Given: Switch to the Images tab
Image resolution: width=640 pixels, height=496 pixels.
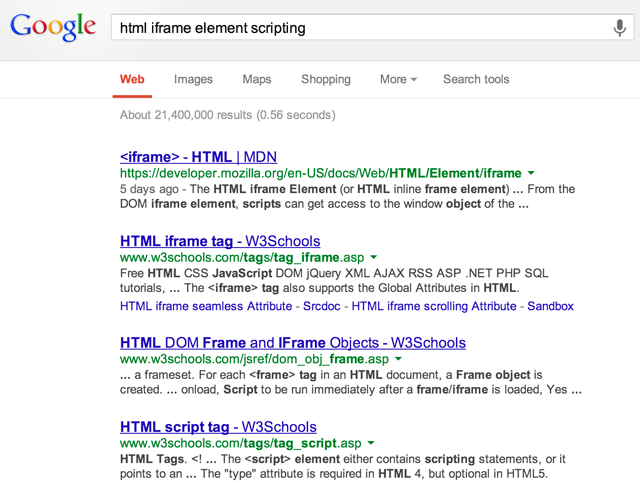Looking at the screenshot, I should 193,79.
